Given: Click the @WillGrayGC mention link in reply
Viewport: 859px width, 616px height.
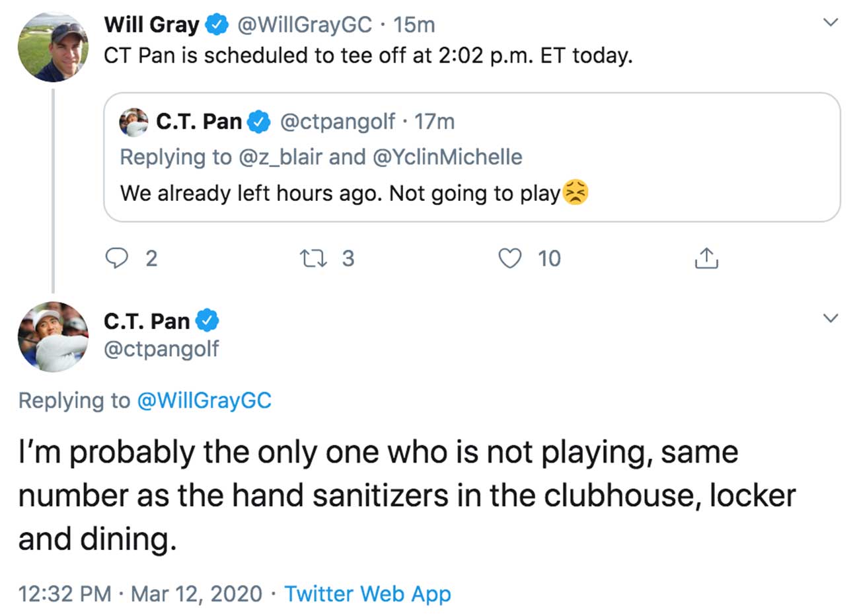Looking at the screenshot, I should pyautogui.click(x=204, y=401).
